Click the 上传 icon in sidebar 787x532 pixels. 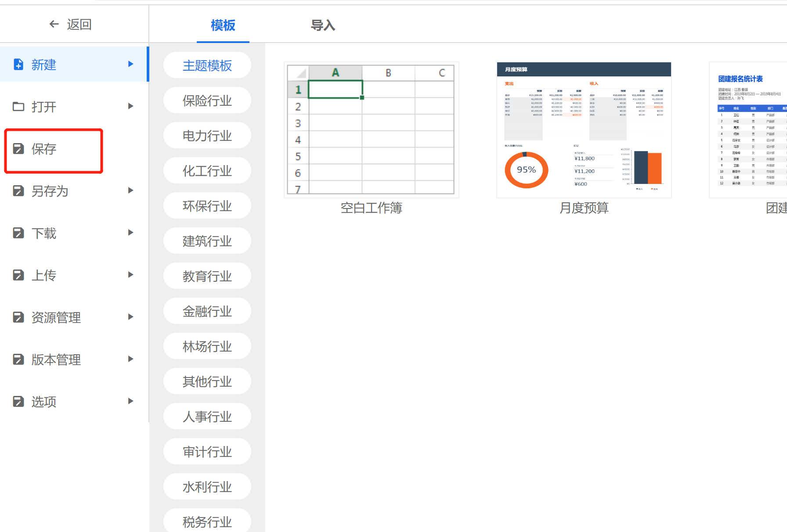pos(18,275)
